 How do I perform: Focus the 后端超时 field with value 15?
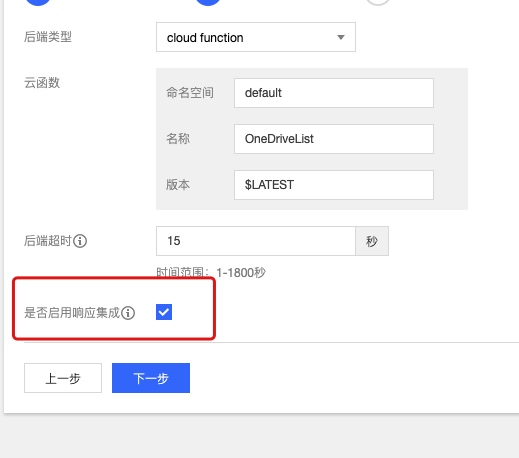pyautogui.click(x=256, y=241)
